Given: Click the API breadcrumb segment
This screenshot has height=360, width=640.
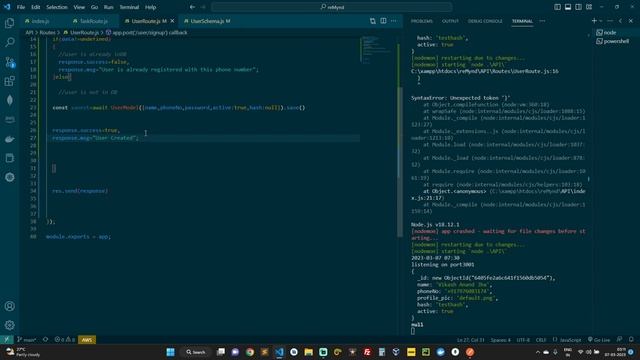Looking at the screenshot, I should (x=29, y=32).
